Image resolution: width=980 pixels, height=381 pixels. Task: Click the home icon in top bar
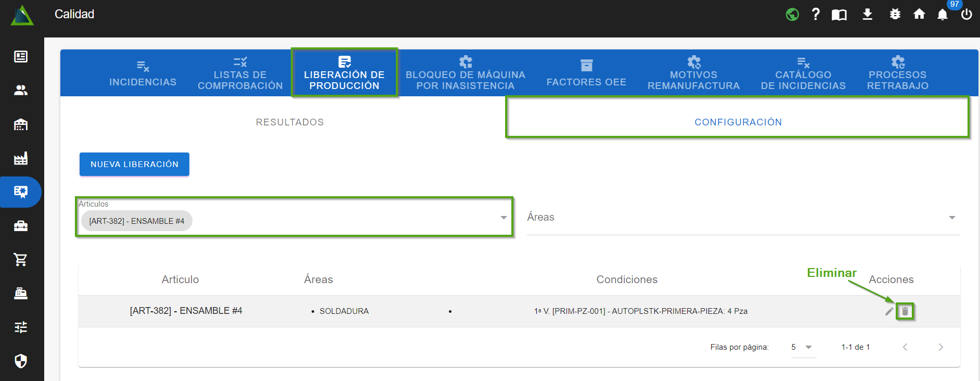pos(919,14)
